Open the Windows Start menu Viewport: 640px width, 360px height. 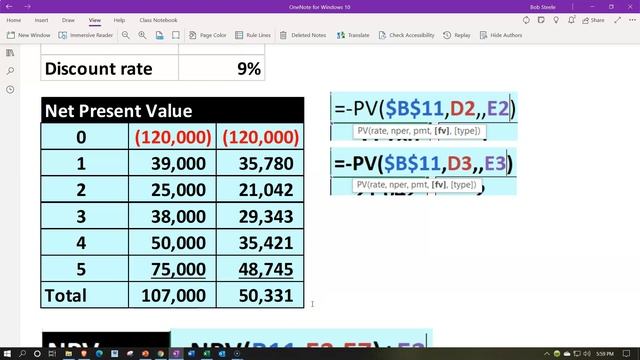(7, 353)
